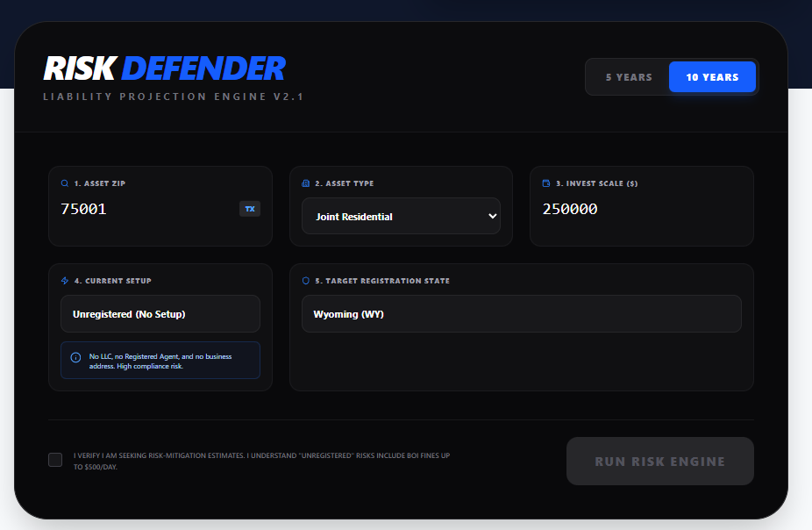Image resolution: width=812 pixels, height=530 pixels.
Task: Check the risk-mitigation verification checkbox
Action: 55,460
